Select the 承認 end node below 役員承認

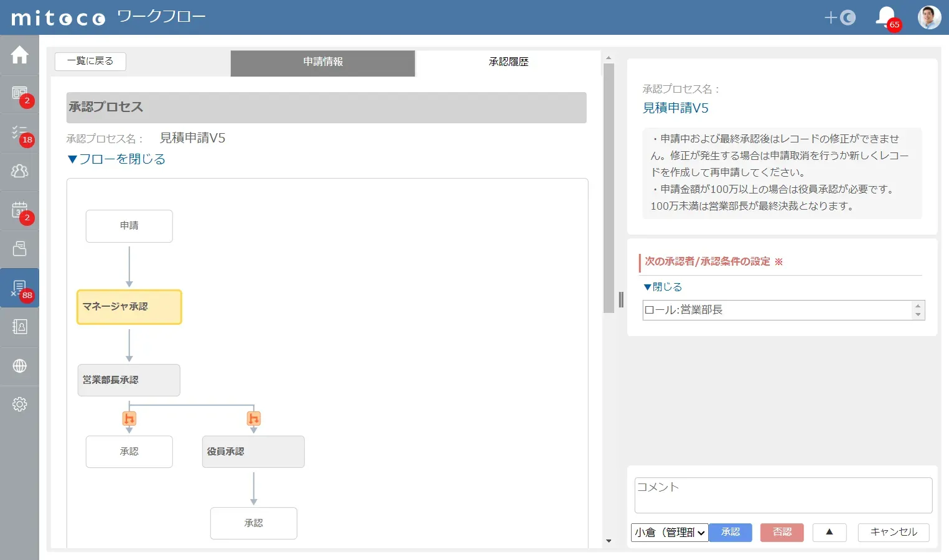click(254, 523)
